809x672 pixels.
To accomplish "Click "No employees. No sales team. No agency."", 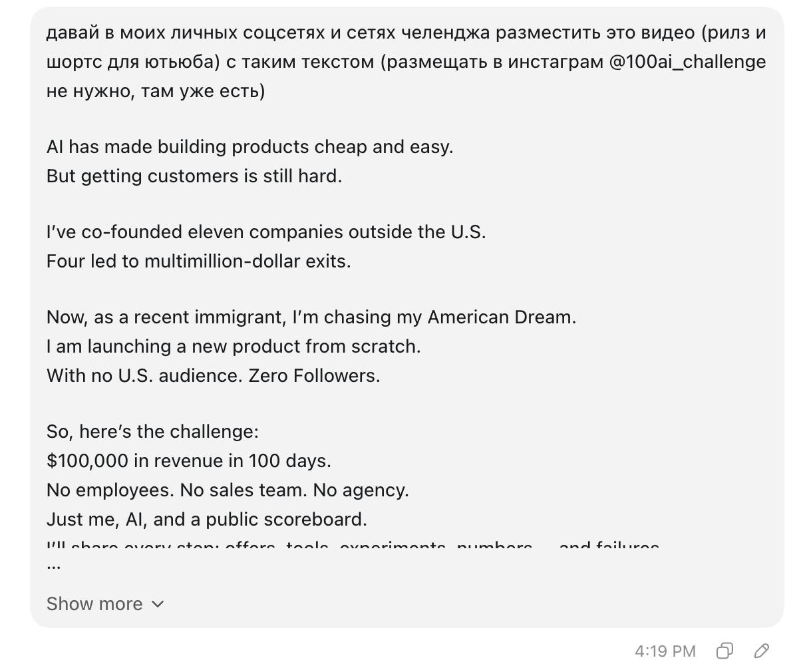I will 228,490.
